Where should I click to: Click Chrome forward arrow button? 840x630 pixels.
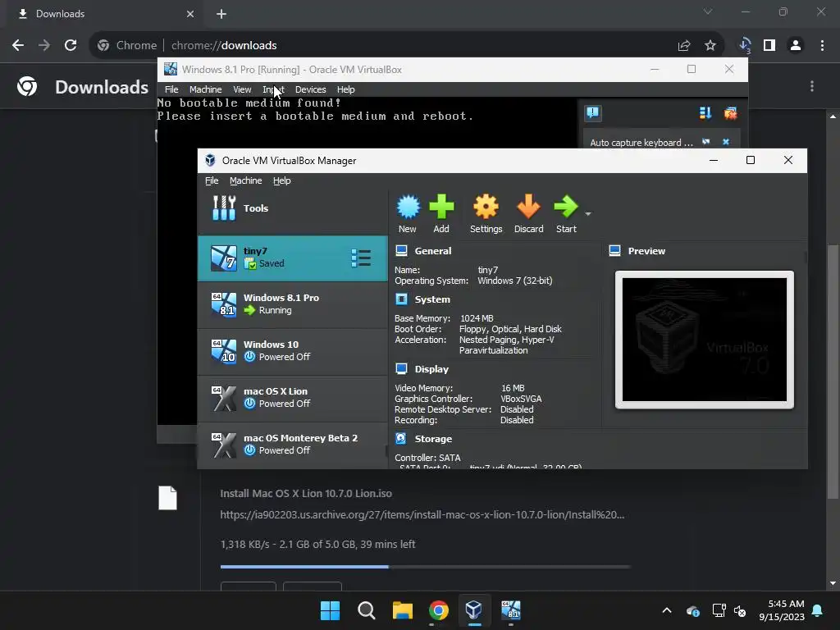(44, 46)
